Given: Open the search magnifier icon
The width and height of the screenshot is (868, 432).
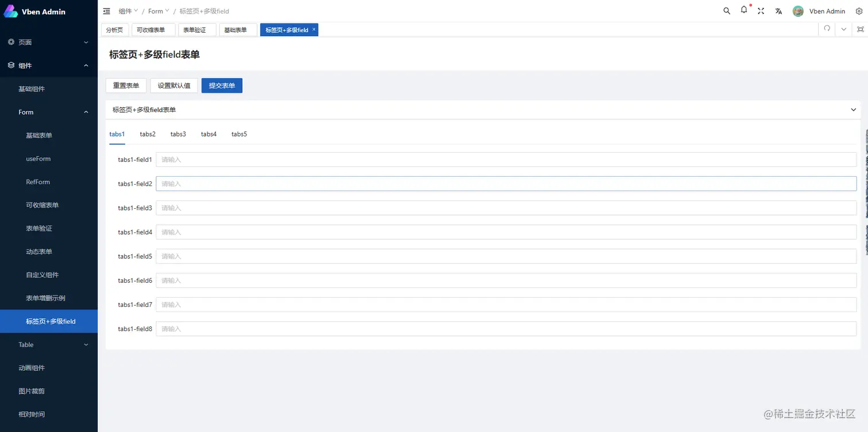Looking at the screenshot, I should [x=727, y=11].
